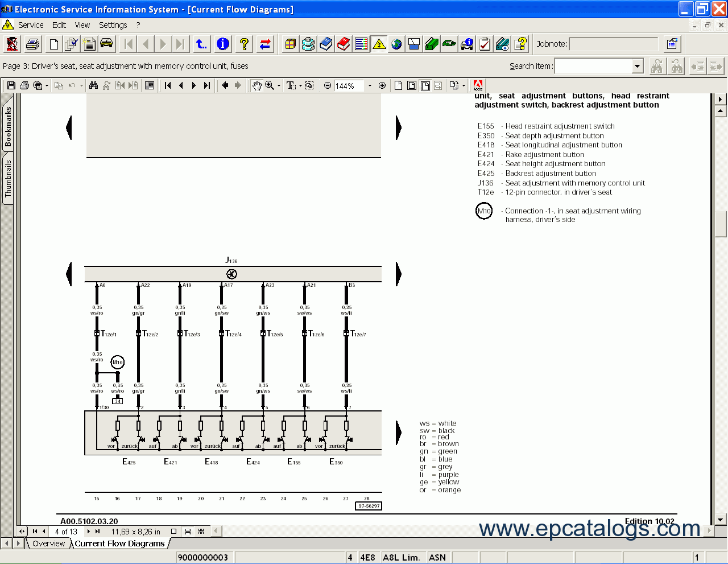Open the Settings menu
Image resolution: width=728 pixels, height=564 pixels.
click(113, 25)
